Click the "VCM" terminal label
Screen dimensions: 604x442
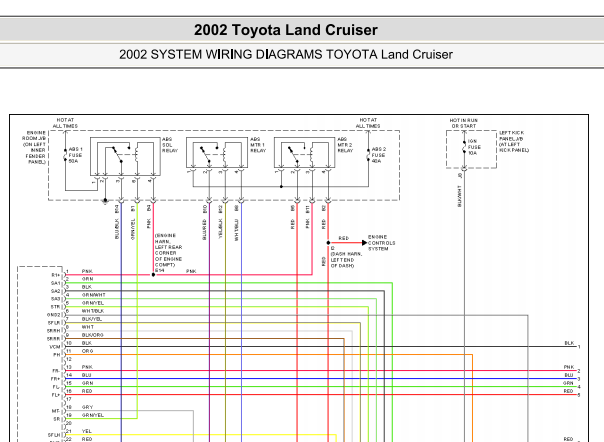pos(55,347)
